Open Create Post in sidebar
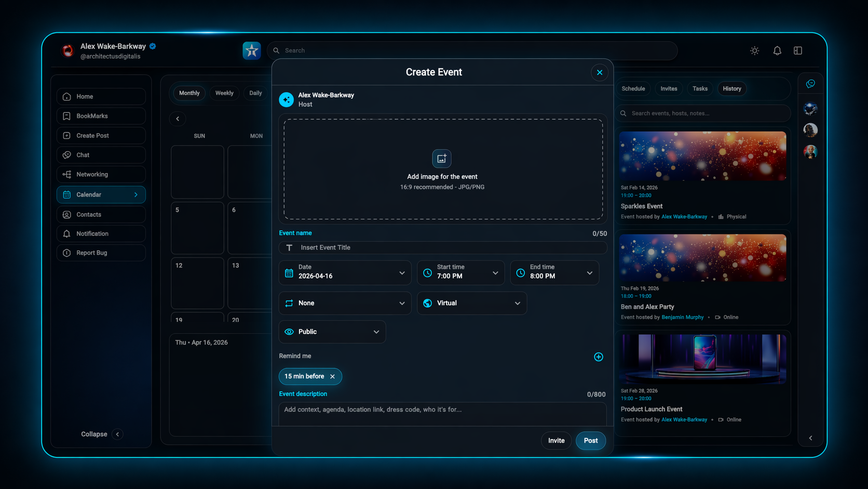The width and height of the screenshot is (868, 489). 101,136
